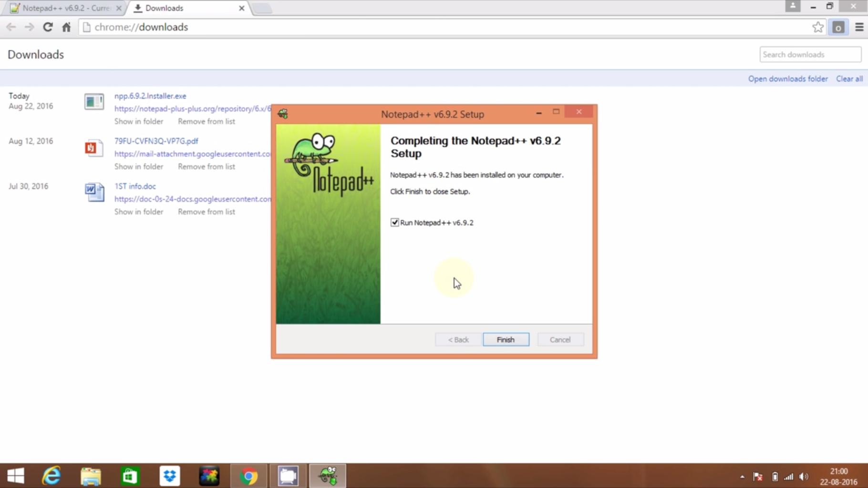The height and width of the screenshot is (488, 868).
Task: Click the Cancel button in setup
Action: tap(560, 340)
